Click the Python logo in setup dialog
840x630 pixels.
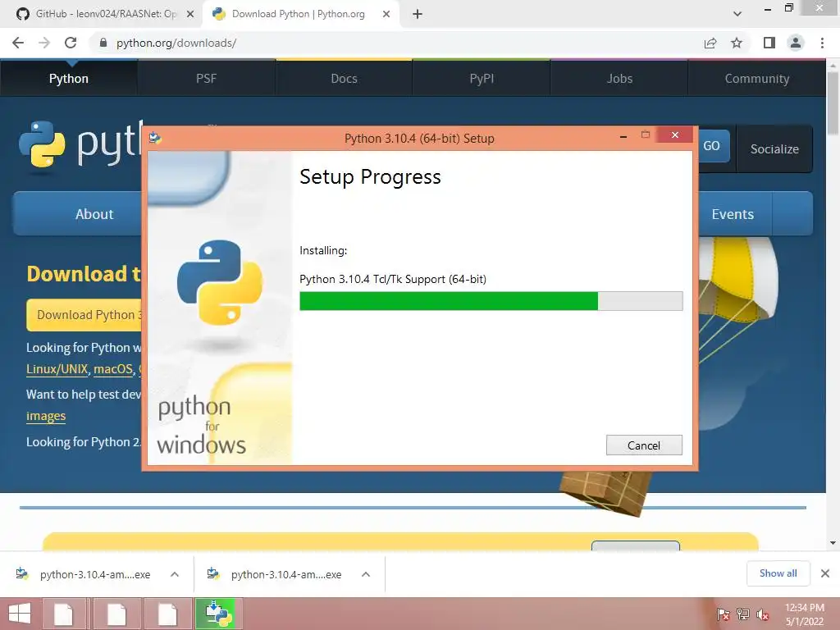coord(220,282)
